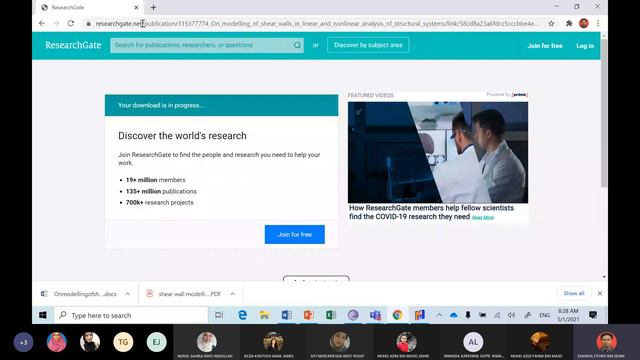The width and height of the screenshot is (640, 360).
Task: Open Discover by subject area
Action: (x=368, y=45)
